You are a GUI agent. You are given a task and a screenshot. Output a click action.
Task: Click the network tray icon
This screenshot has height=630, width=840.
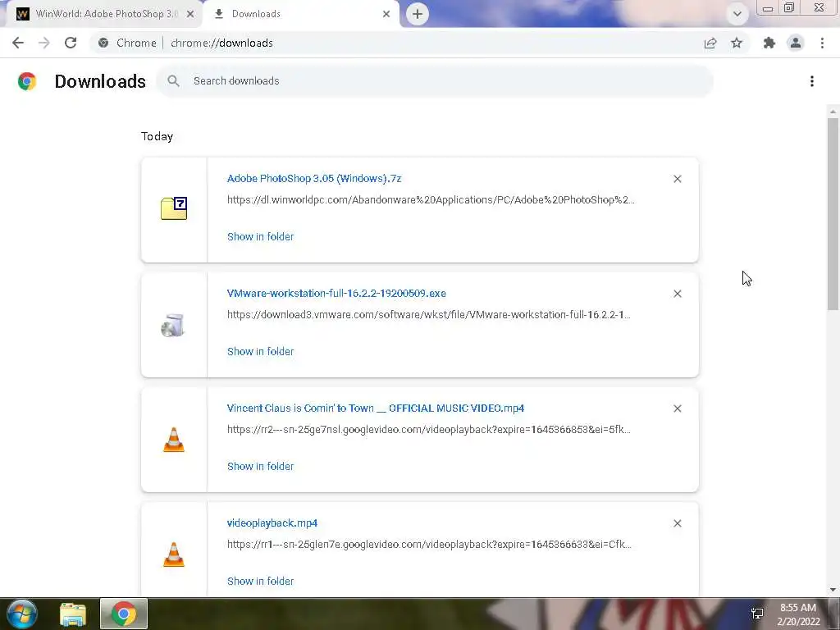pyautogui.click(x=757, y=614)
